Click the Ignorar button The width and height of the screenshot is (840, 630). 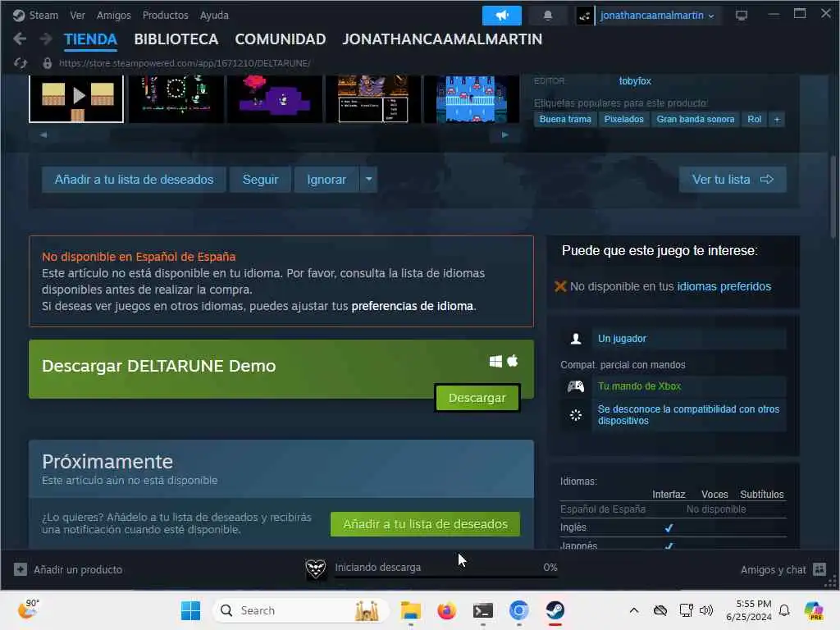tap(326, 180)
